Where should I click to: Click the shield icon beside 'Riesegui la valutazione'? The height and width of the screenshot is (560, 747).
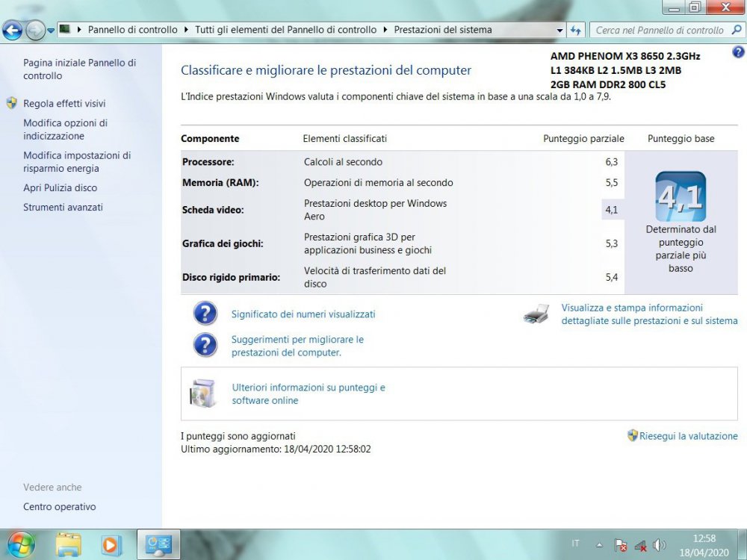click(x=631, y=436)
